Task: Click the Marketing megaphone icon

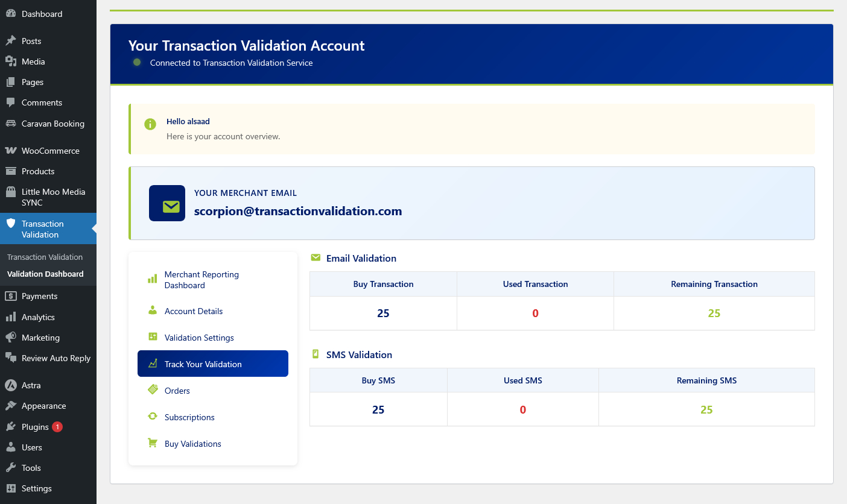Action: [x=10, y=338]
